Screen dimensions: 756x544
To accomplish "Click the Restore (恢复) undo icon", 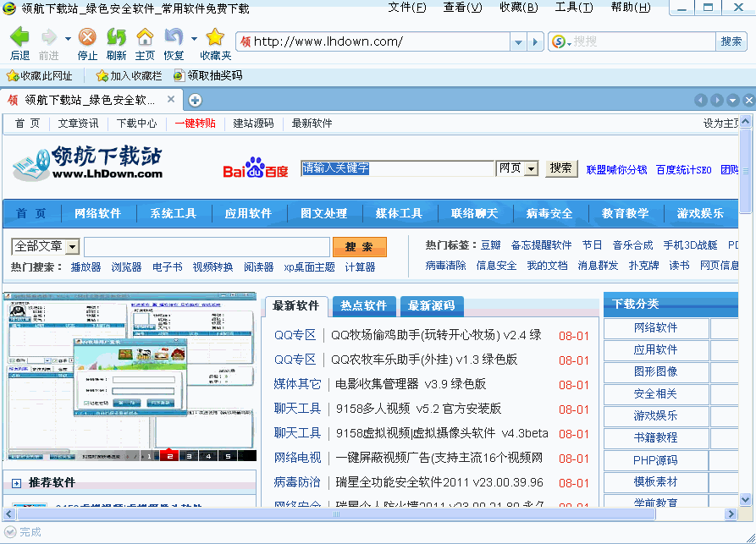I will [x=174, y=37].
